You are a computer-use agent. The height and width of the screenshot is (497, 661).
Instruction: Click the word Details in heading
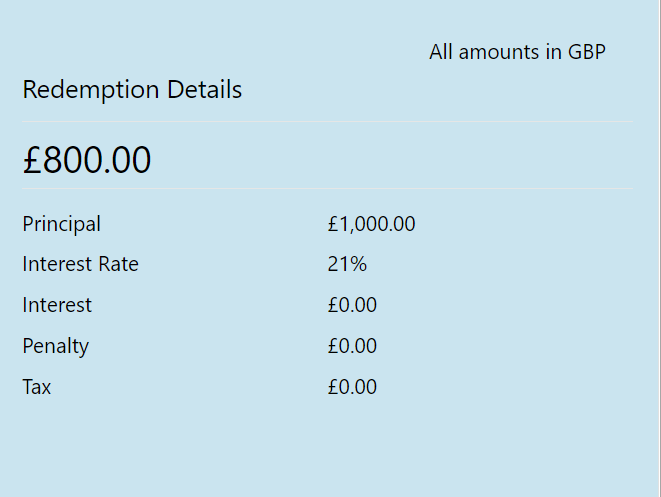point(204,90)
